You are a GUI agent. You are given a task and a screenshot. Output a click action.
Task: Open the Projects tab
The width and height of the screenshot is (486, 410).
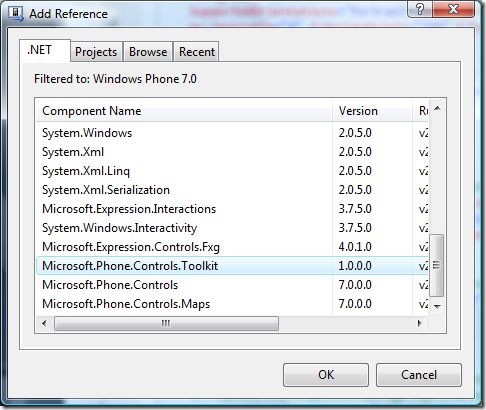[96, 52]
